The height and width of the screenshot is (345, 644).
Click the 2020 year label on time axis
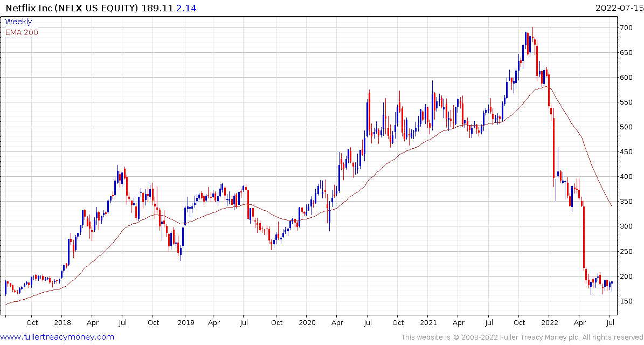pyautogui.click(x=307, y=323)
